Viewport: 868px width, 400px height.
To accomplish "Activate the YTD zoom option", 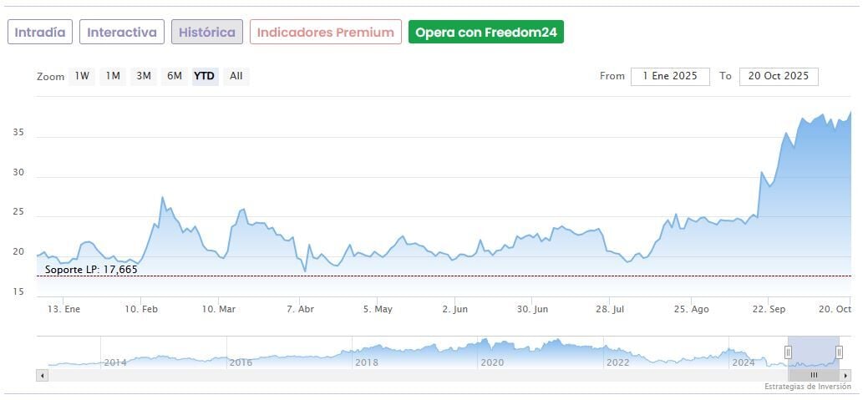I will (205, 76).
